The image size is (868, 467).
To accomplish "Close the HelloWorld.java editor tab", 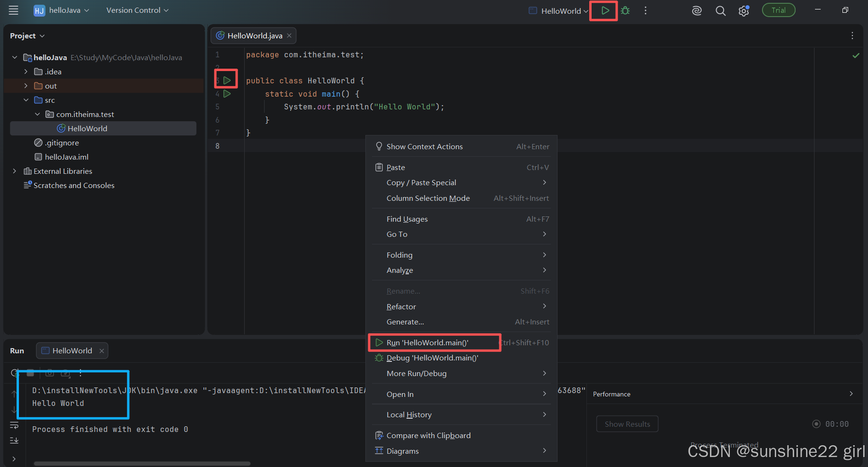I will click(x=289, y=36).
